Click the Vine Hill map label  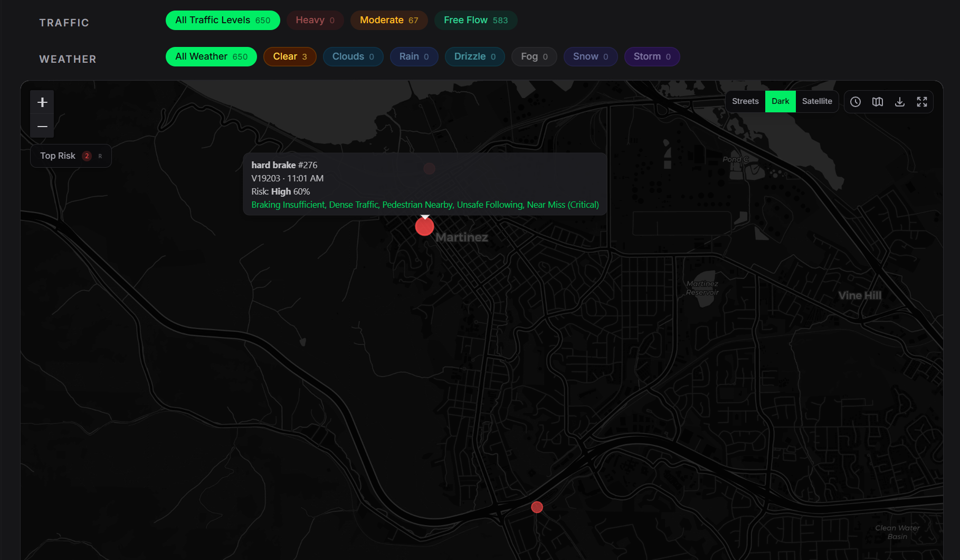(860, 296)
